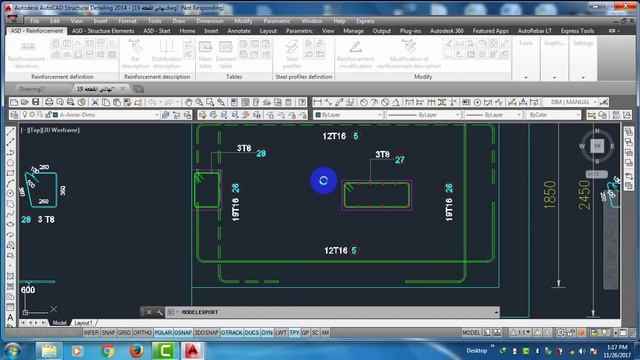This screenshot has height=360, width=640.
Task: Switch to the Annotate ribbon tab
Action: (x=239, y=31)
